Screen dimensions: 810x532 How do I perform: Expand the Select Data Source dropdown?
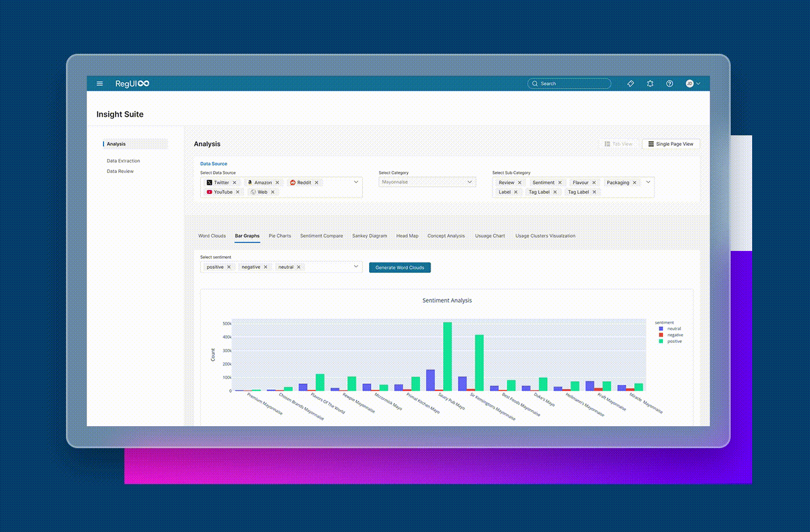[356, 182]
